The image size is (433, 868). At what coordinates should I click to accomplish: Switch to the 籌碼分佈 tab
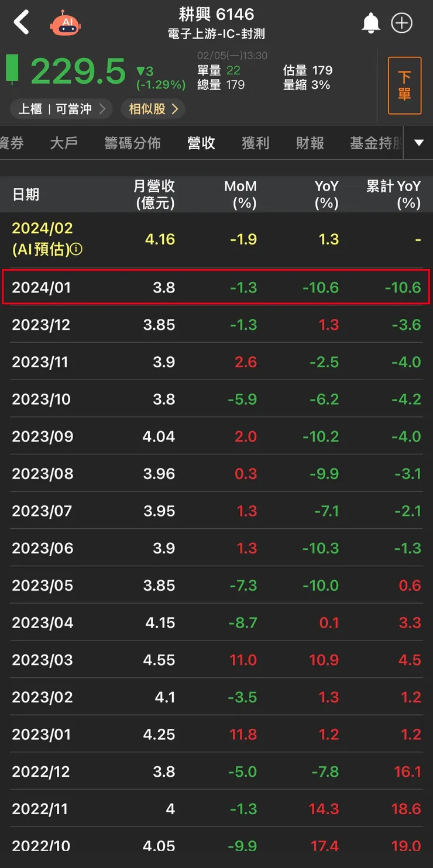[x=132, y=143]
